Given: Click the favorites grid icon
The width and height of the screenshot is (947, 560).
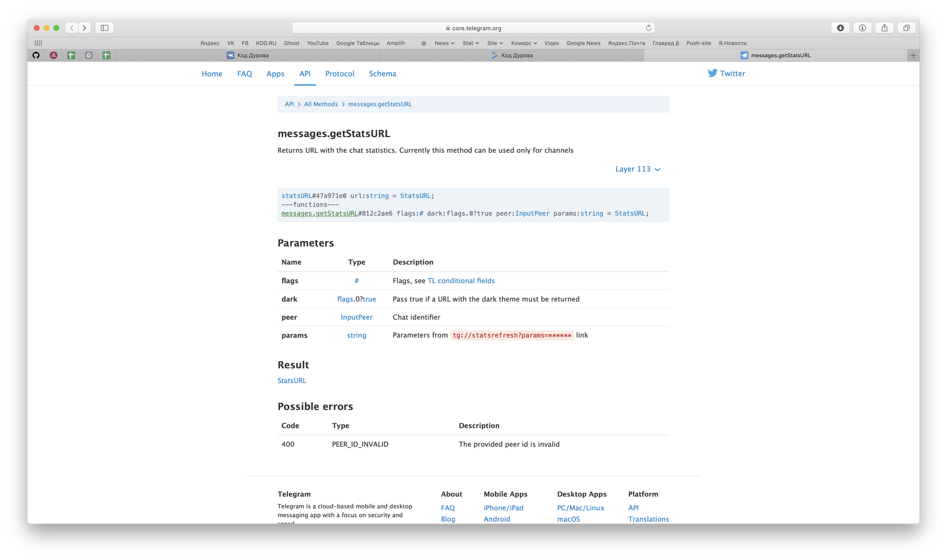Looking at the screenshot, I should (x=38, y=43).
